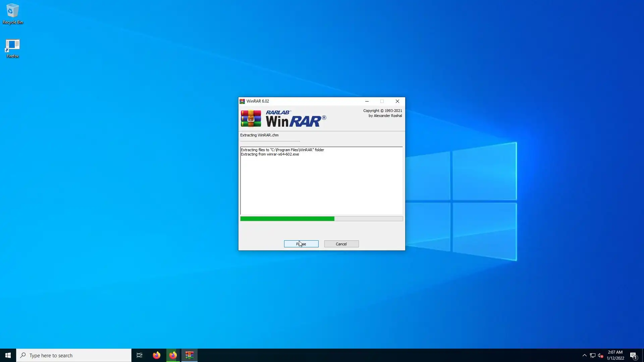Minimize the WinRAR 6.02 window
Viewport: 644px width, 362px height.
pos(367,101)
